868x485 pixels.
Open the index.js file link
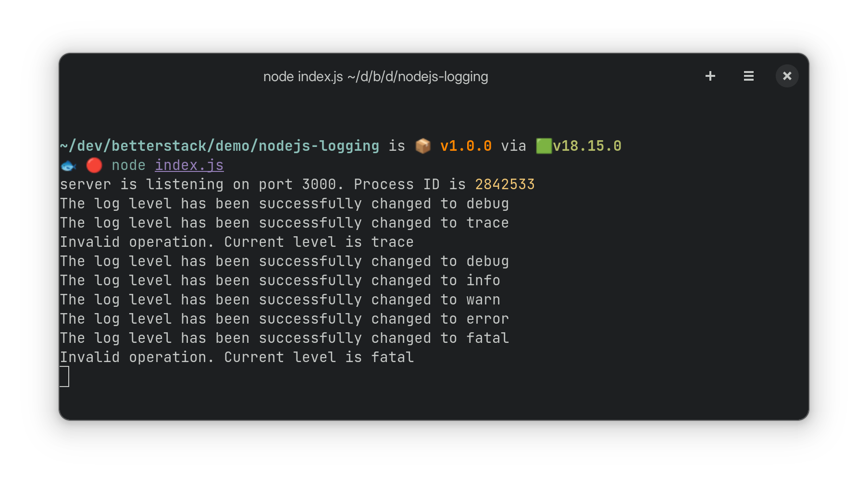click(189, 165)
